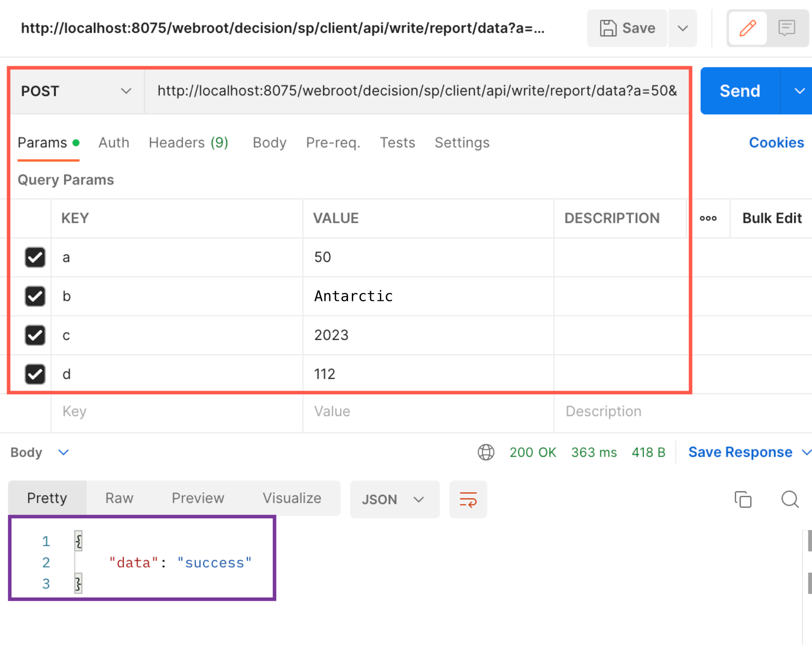Expand the Send options arrow

pos(799,91)
